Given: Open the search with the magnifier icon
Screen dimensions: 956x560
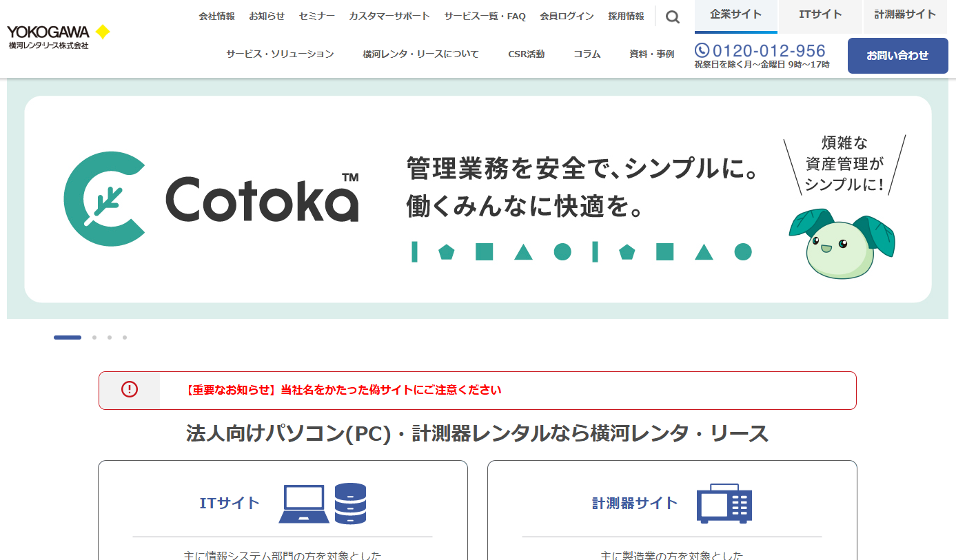Looking at the screenshot, I should [x=672, y=17].
